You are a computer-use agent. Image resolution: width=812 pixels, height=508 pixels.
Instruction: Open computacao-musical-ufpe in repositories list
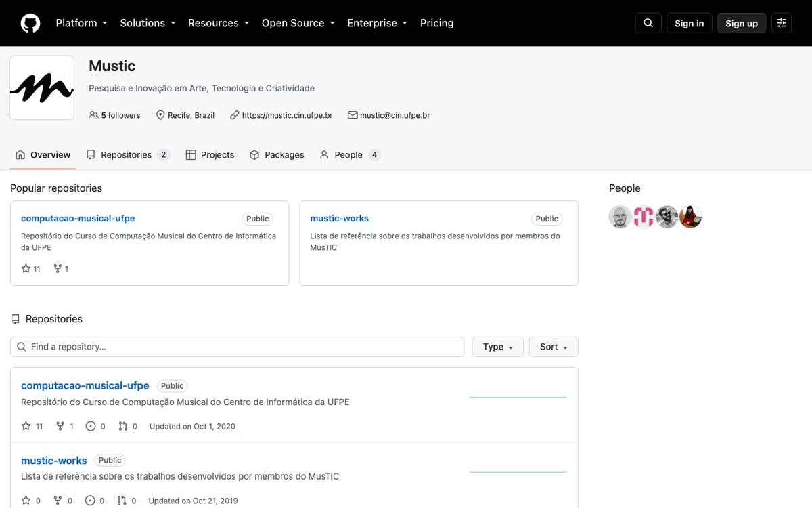point(85,385)
